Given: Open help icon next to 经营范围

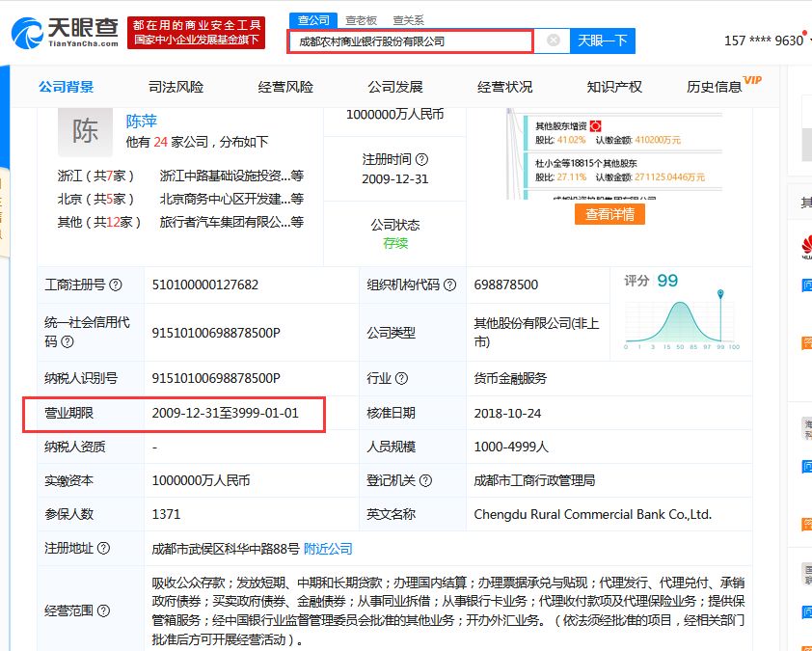Looking at the screenshot, I should (x=103, y=610).
